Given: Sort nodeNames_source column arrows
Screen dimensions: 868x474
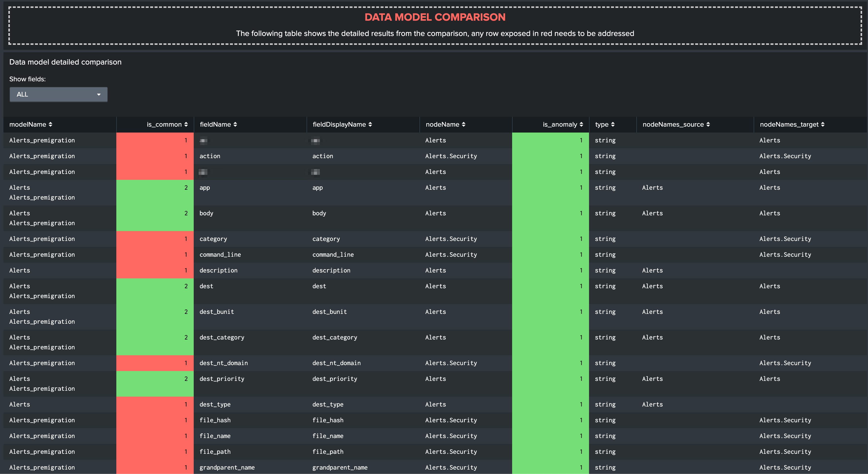Looking at the screenshot, I should 708,125.
